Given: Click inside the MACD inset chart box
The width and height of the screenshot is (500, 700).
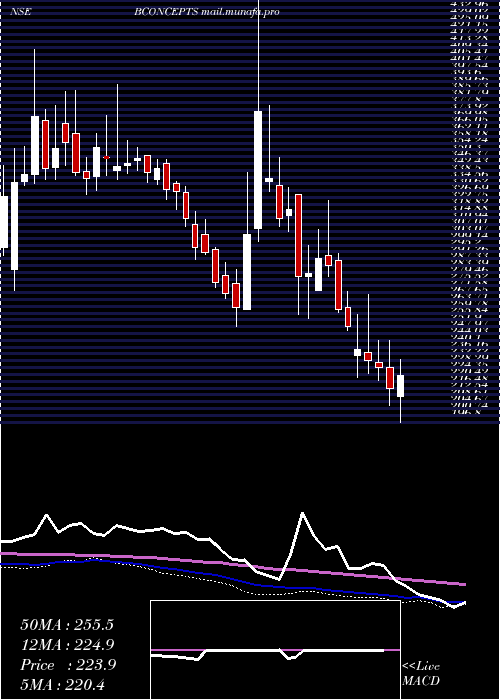Looking at the screenshot, I should (275, 650).
